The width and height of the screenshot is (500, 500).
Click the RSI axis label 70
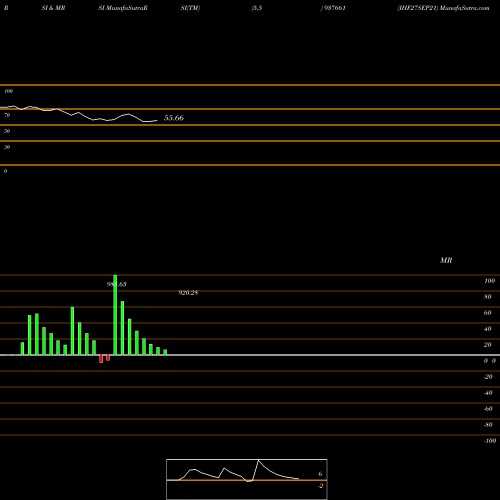tap(7, 115)
